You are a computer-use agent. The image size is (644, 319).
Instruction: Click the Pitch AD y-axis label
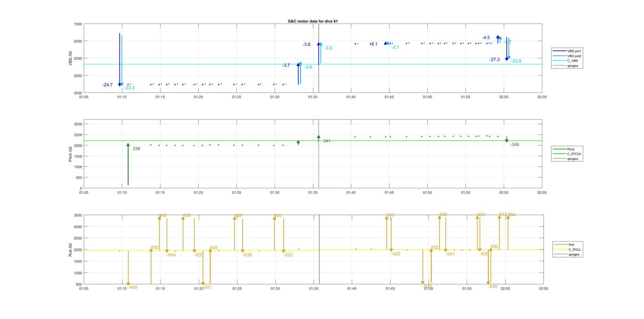point(70,154)
